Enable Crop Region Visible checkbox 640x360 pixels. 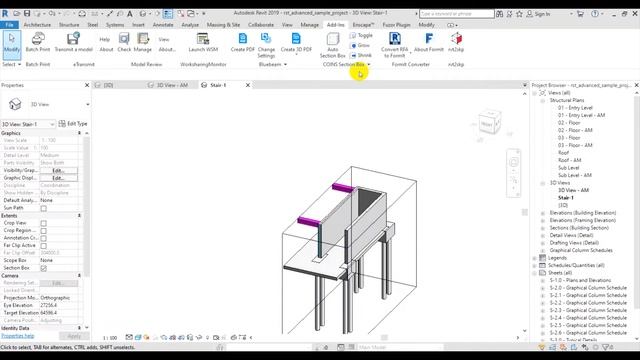[44, 231]
